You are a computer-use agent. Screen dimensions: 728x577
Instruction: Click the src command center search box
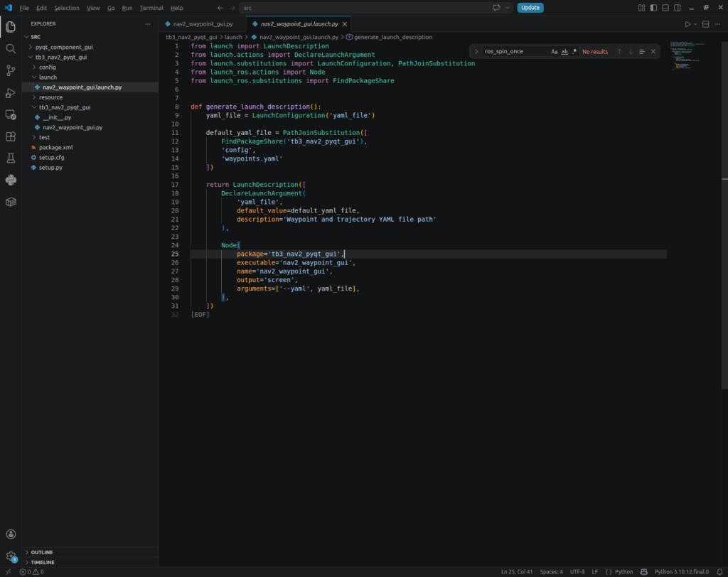click(365, 8)
